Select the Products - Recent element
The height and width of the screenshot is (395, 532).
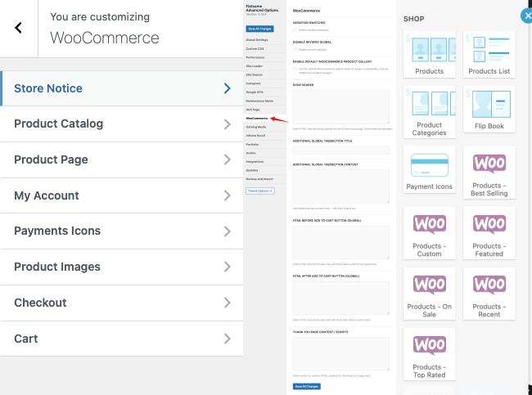(489, 294)
